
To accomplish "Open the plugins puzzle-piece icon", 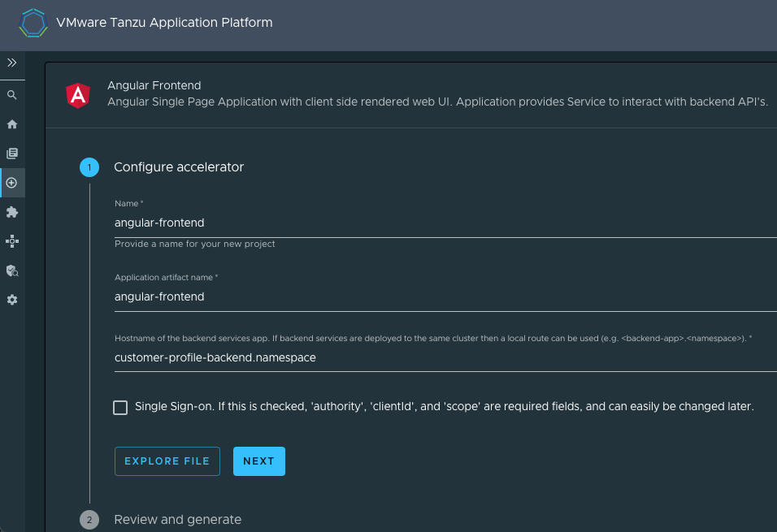I will click(12, 212).
